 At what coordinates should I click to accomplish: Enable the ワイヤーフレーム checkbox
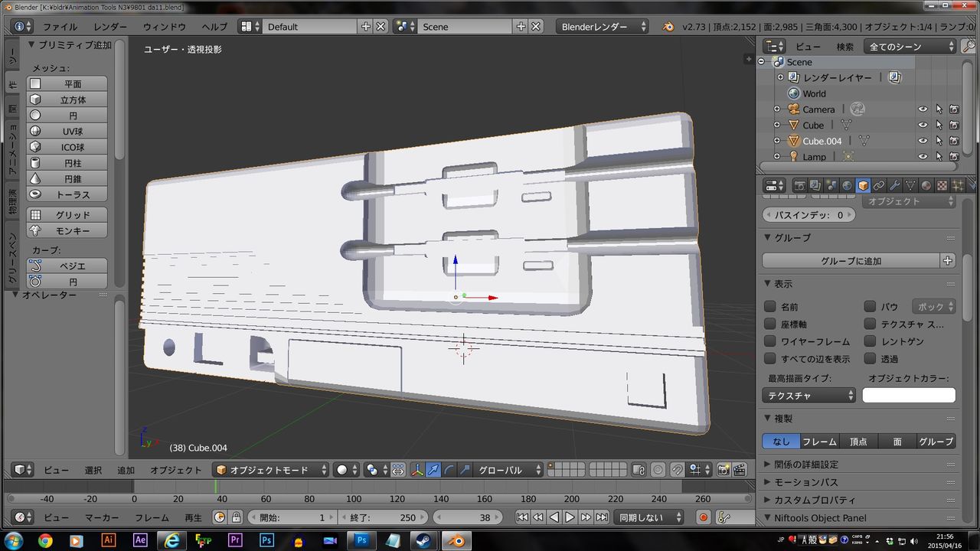pyautogui.click(x=770, y=341)
